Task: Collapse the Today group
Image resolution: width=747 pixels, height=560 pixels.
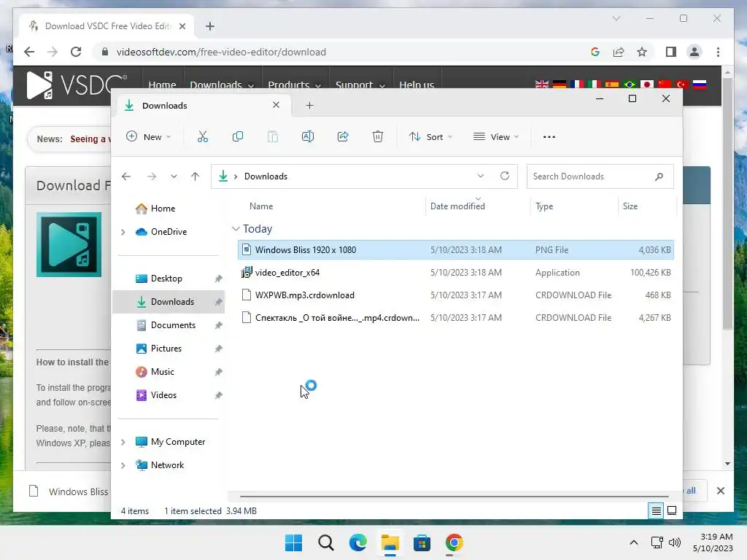Action: 236,229
